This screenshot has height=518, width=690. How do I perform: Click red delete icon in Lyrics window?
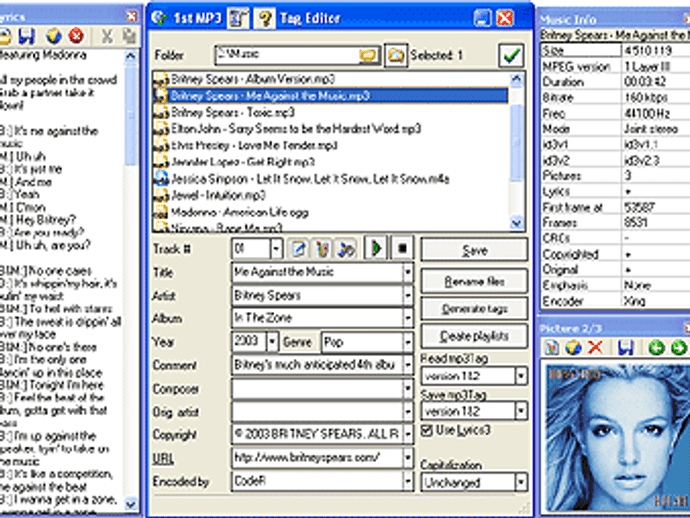coord(76,36)
